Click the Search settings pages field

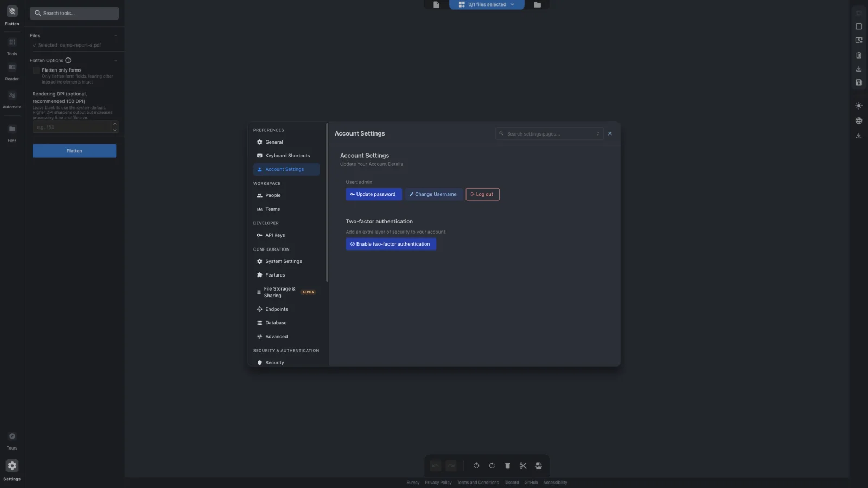click(549, 133)
